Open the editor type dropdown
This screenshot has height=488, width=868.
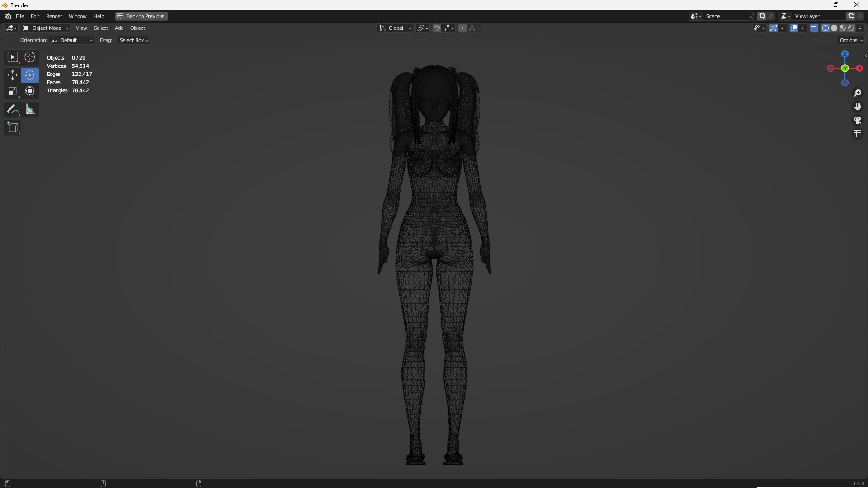[x=11, y=28]
